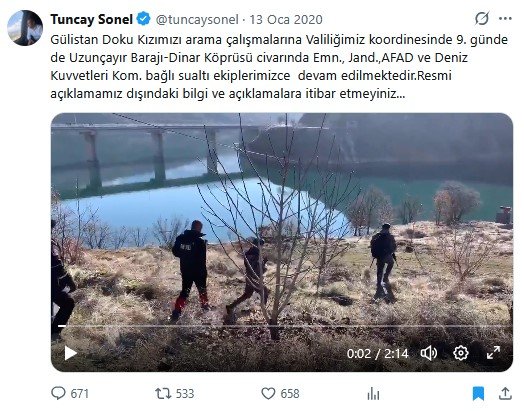Click the tweet text about Gülistan Doku
The width and height of the screenshot is (524, 411).
(279, 66)
